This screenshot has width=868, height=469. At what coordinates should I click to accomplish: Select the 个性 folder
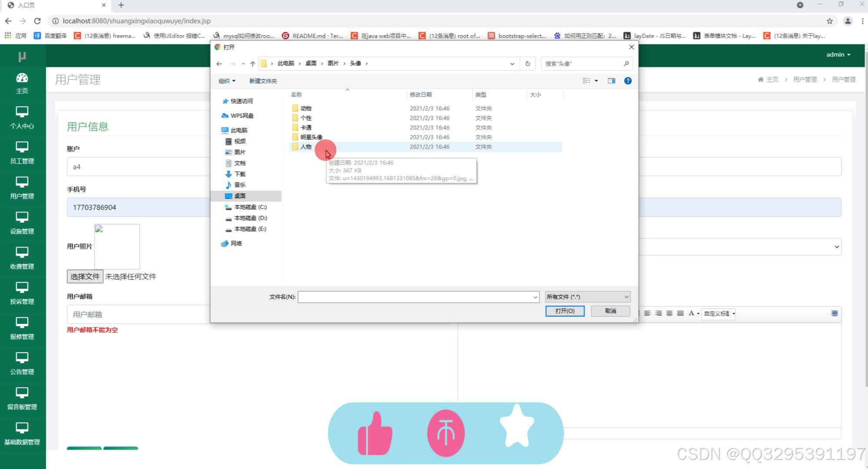(x=302, y=118)
